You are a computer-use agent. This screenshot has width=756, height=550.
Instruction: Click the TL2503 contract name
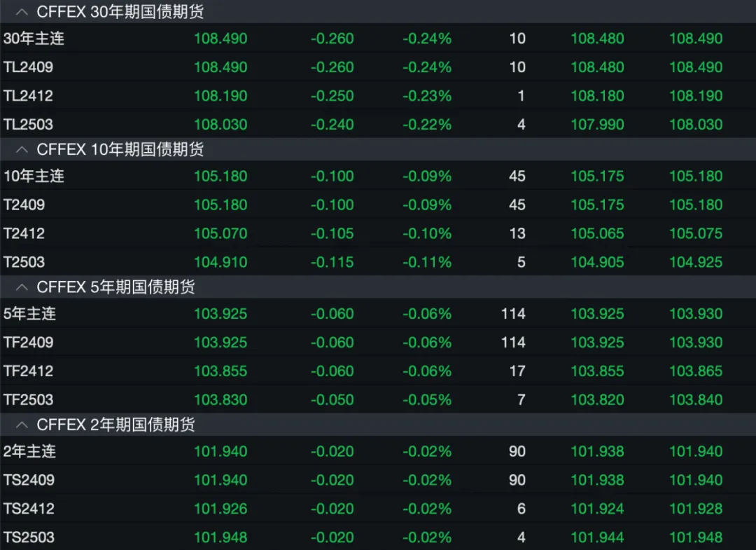tap(28, 125)
